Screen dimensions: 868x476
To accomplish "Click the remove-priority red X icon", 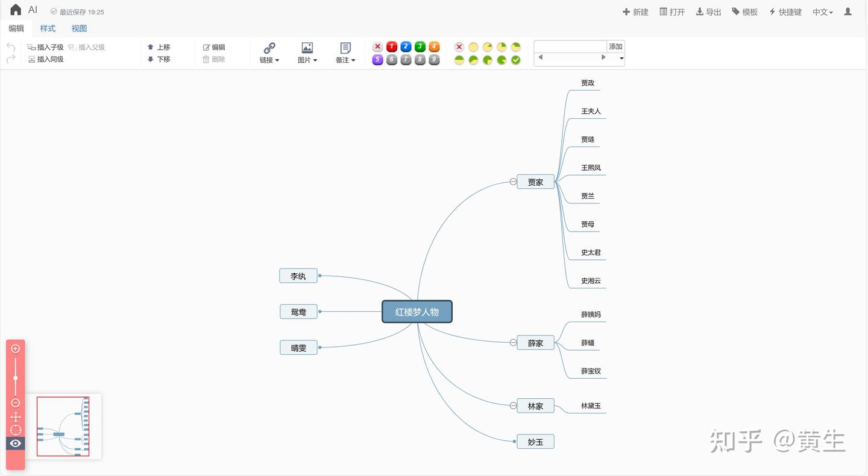I will pos(377,46).
